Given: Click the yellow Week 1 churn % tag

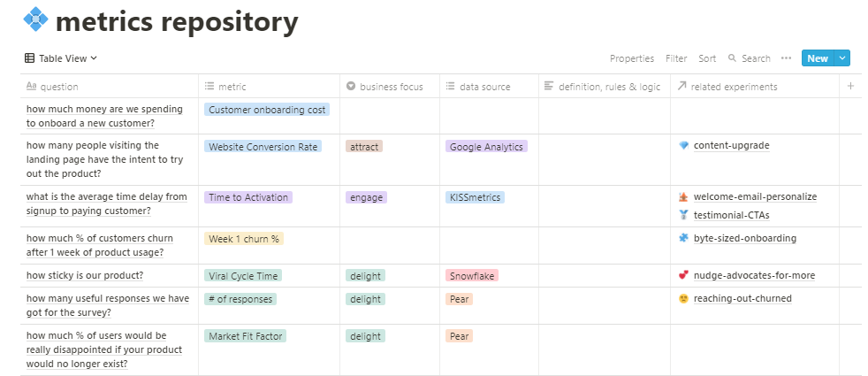Looking at the screenshot, I should [x=243, y=238].
